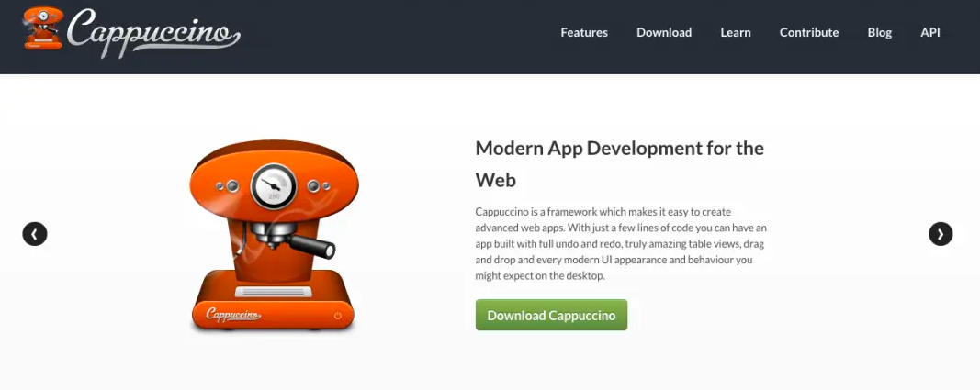Click the pressure gauge on the espresso machine
Image resolution: width=980 pixels, height=390 pixels.
[272, 185]
